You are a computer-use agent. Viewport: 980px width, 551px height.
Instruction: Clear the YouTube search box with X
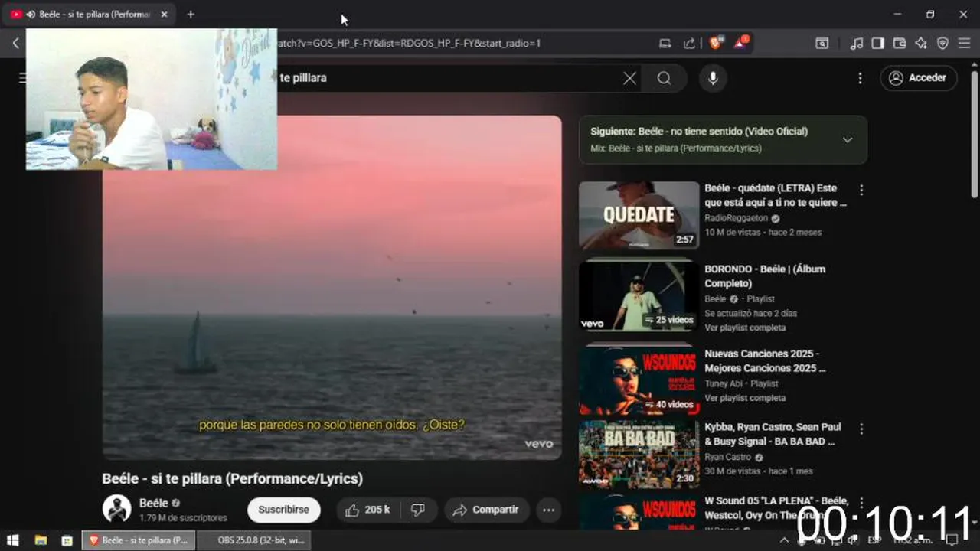(x=629, y=78)
